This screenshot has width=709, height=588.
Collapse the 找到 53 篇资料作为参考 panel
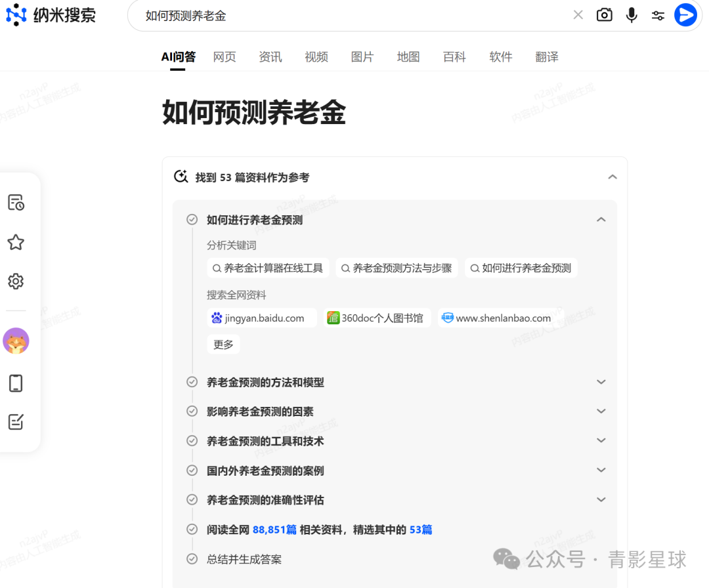click(x=612, y=177)
